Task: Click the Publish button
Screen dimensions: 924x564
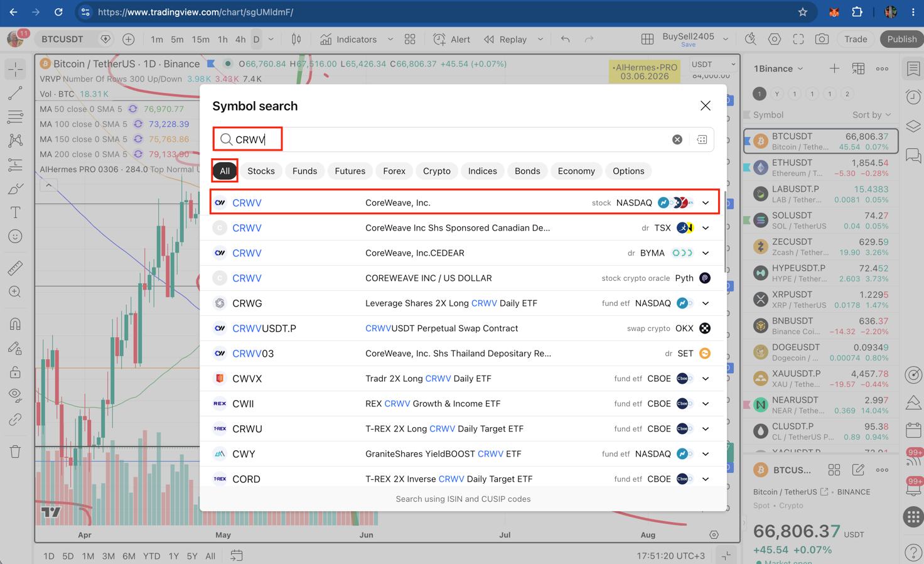Action: [x=901, y=39]
